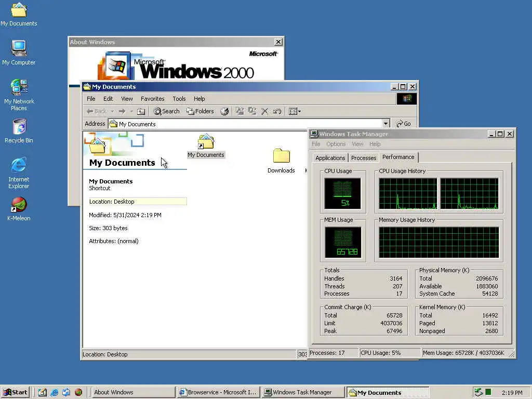This screenshot has height=399, width=532.
Task: Click the Views toolbar icon
Action: point(293,111)
